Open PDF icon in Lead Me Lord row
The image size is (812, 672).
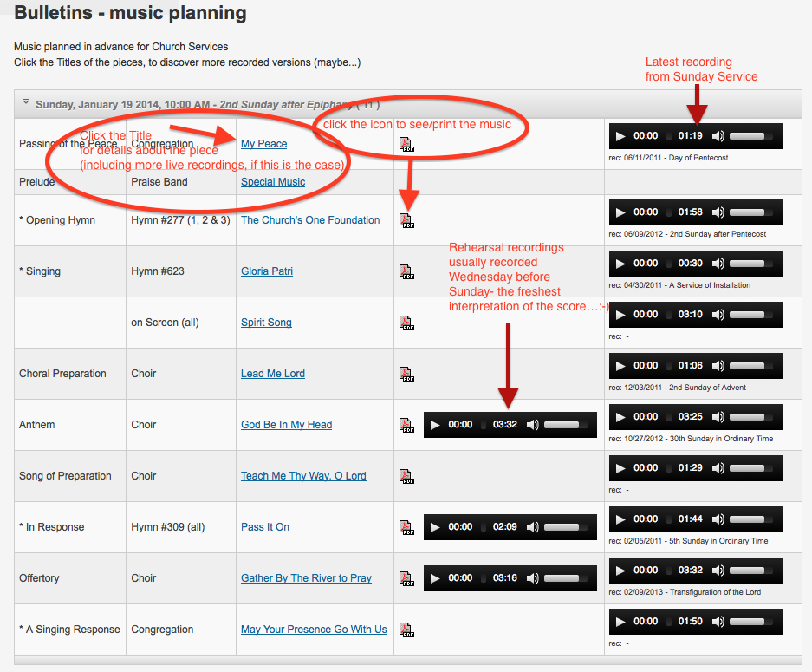coord(406,374)
